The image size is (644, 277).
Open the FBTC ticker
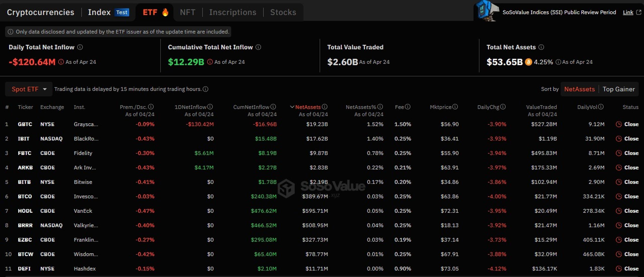pos(24,153)
